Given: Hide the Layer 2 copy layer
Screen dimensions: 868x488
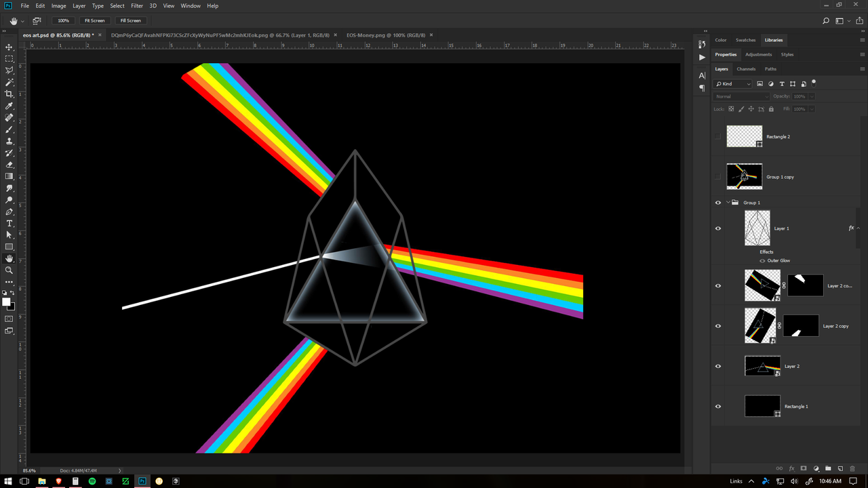Looking at the screenshot, I should [718, 326].
